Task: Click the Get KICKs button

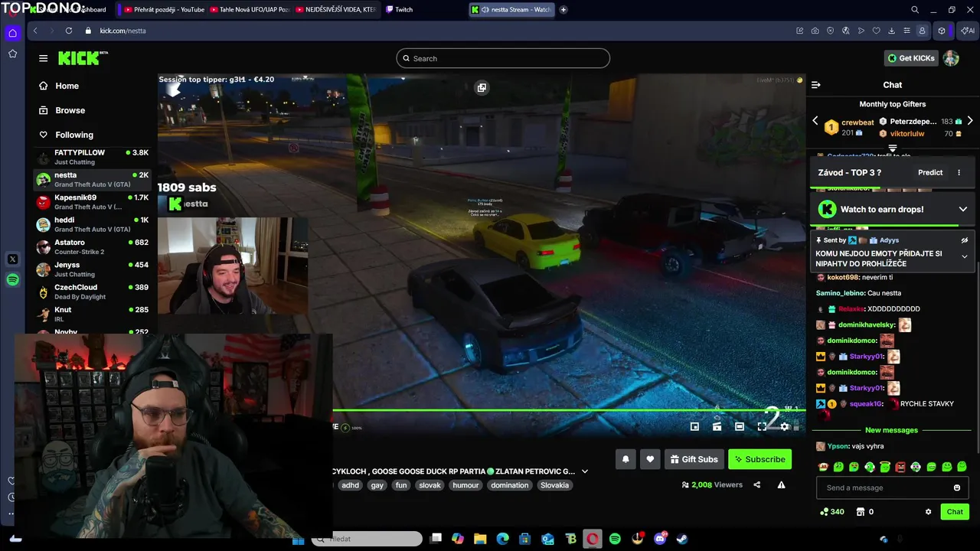Action: pyautogui.click(x=911, y=58)
